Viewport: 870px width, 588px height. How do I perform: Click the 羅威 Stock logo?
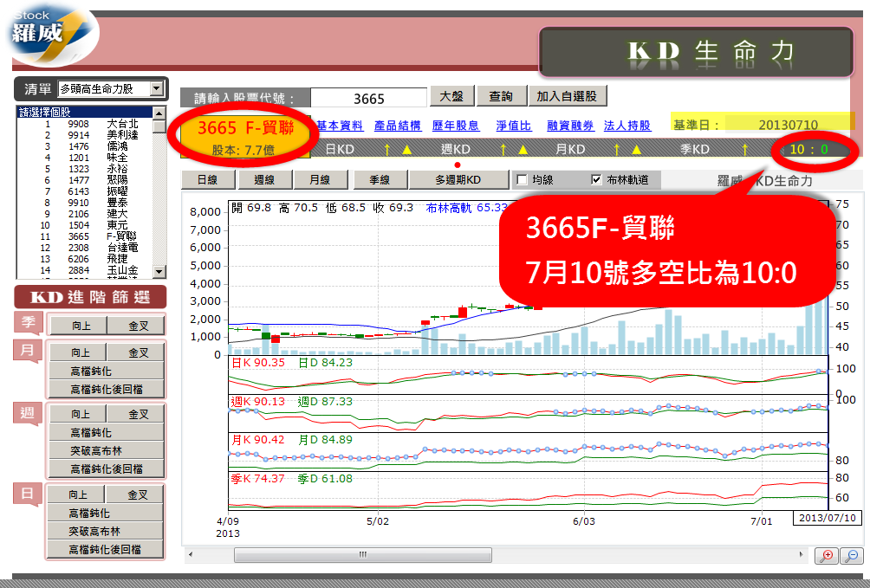[53, 35]
